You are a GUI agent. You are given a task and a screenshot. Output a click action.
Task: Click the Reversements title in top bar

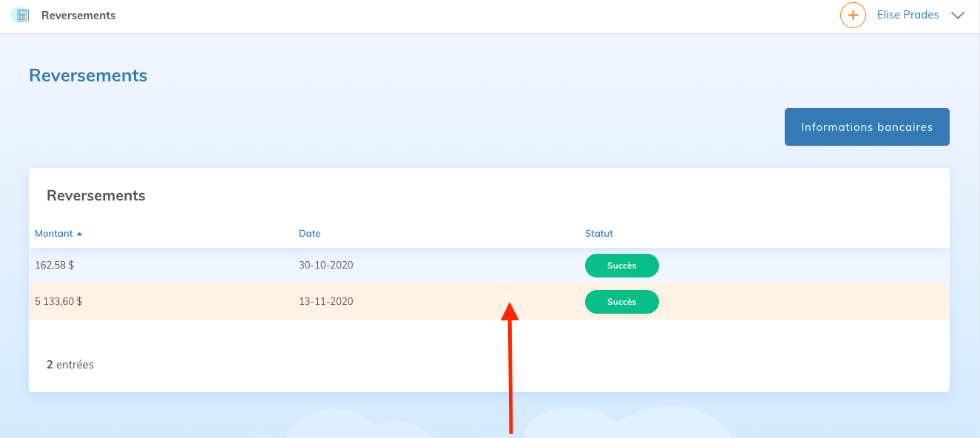tap(78, 16)
